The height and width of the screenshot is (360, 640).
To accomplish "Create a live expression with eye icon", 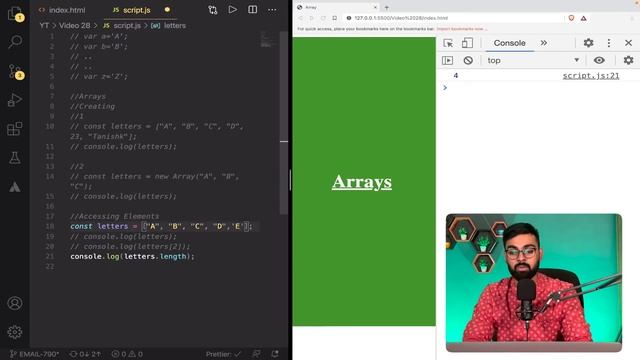I will pos(599,60).
